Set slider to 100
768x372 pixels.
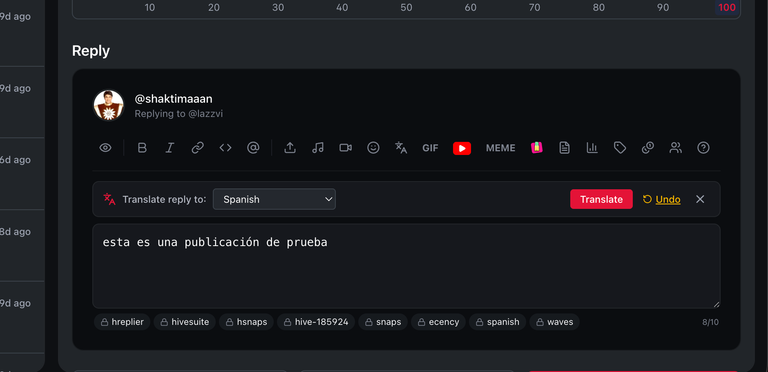pos(727,8)
